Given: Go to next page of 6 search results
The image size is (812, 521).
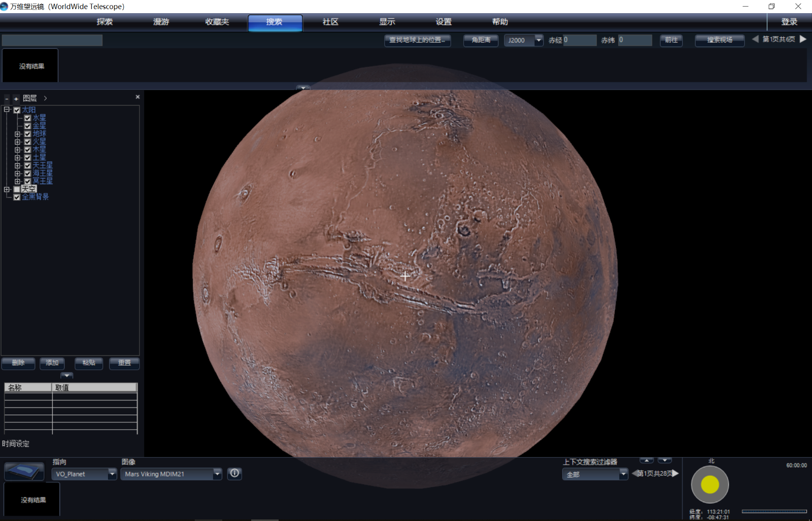Looking at the screenshot, I should (803, 39).
